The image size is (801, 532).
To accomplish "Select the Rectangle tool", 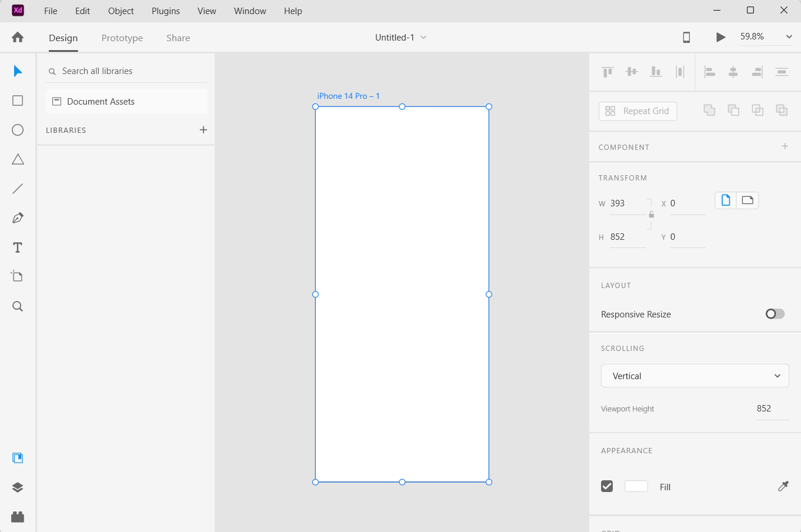I will pos(18,101).
